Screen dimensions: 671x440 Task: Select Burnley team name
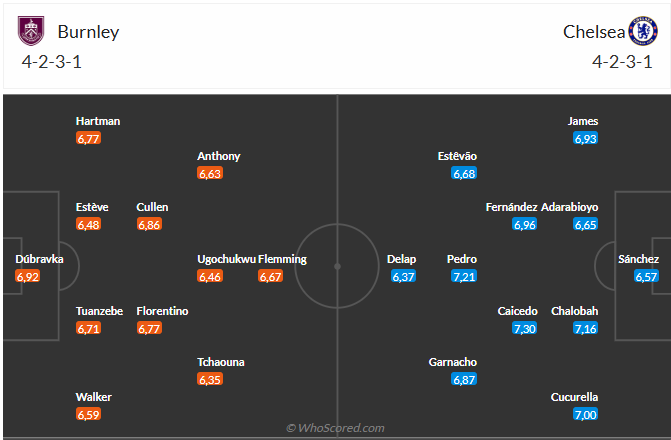89,31
